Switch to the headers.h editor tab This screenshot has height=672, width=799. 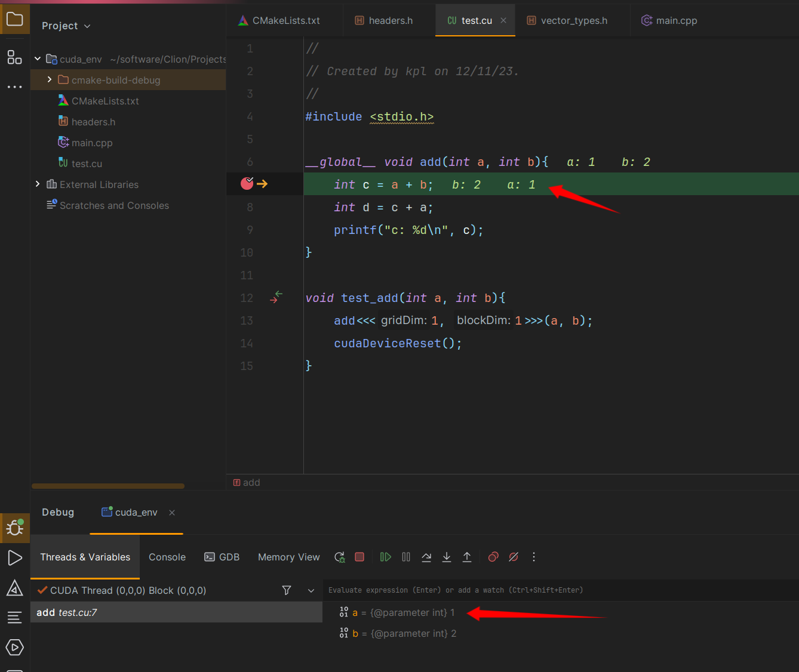coord(384,20)
